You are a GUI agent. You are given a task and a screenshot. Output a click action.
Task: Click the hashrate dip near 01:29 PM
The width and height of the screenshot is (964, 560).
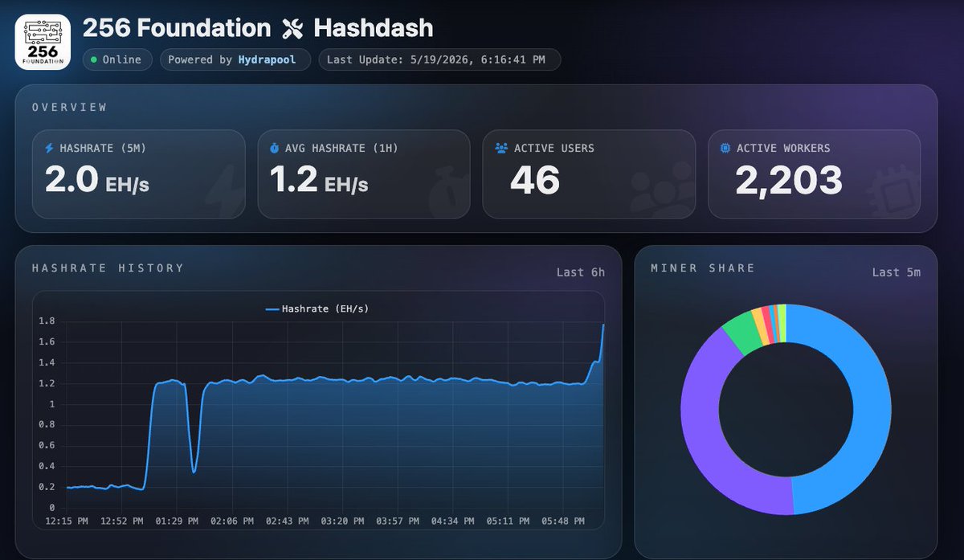(194, 471)
